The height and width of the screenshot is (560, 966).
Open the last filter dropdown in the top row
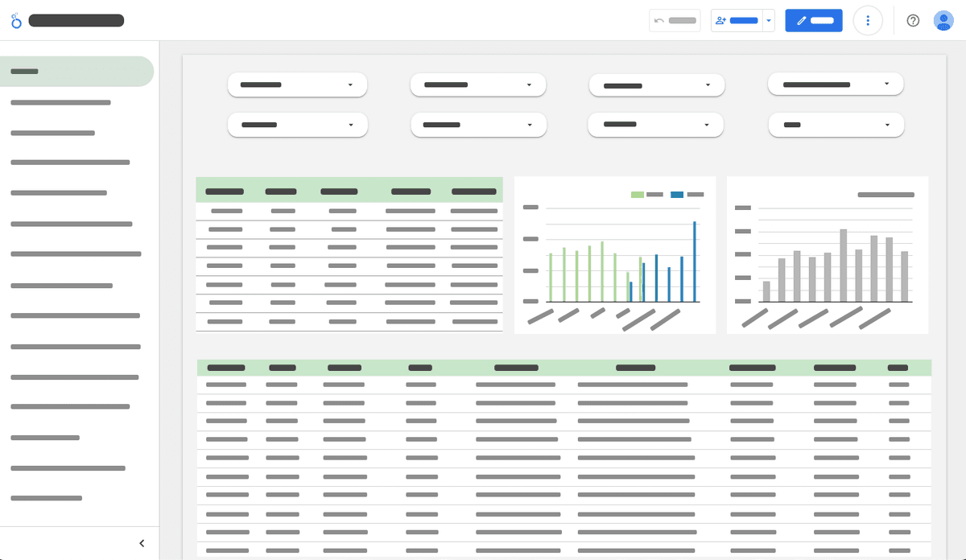(836, 84)
